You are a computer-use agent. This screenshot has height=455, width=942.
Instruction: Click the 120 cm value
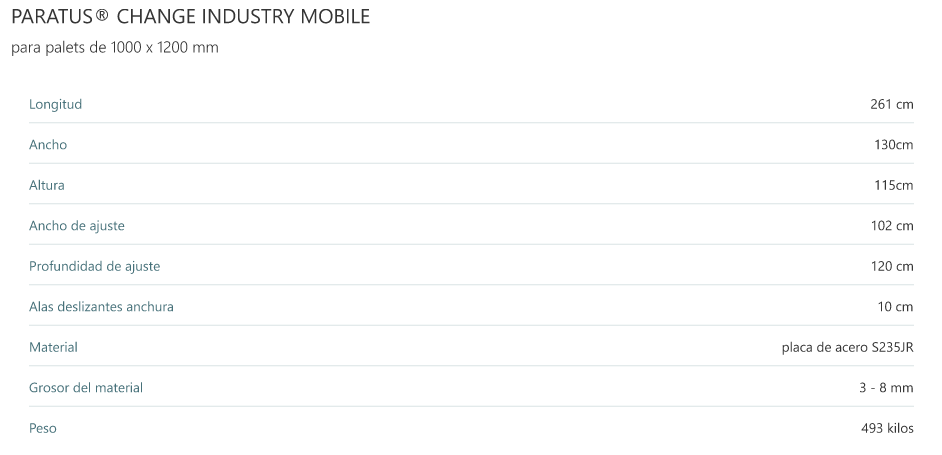[x=892, y=266]
